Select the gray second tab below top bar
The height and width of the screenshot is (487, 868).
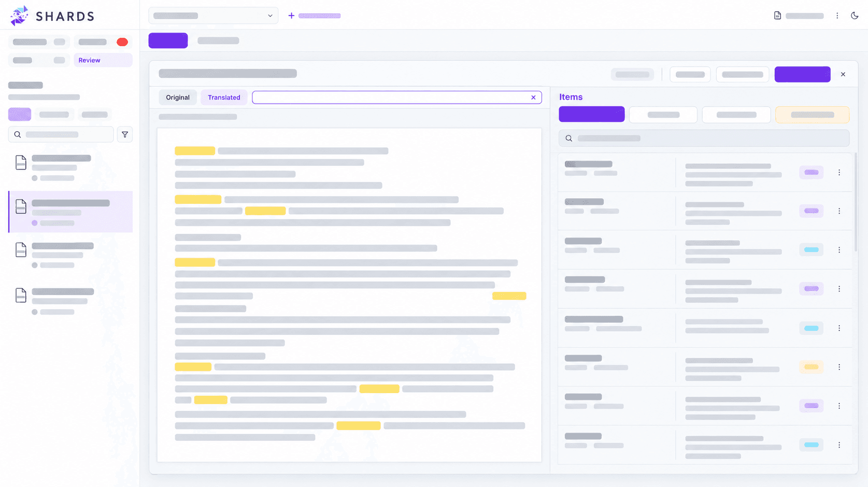[x=218, y=40]
